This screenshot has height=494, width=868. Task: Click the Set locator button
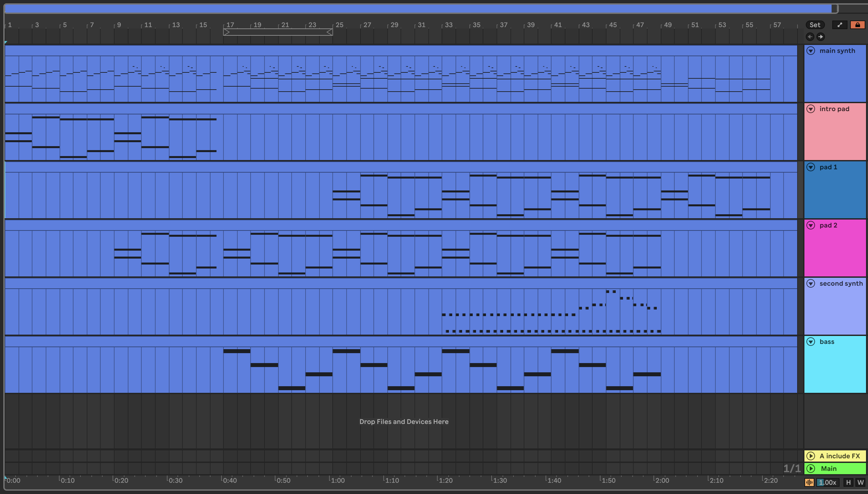point(815,25)
